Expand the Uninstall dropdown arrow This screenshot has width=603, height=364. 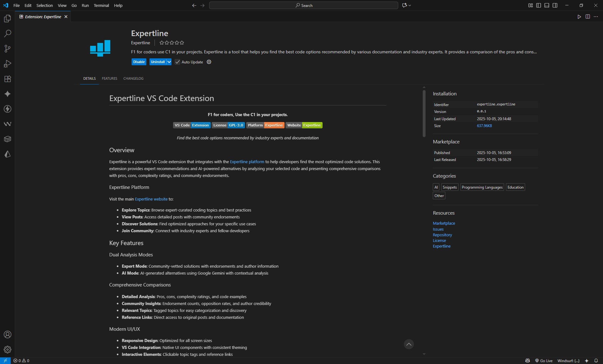[x=169, y=62]
